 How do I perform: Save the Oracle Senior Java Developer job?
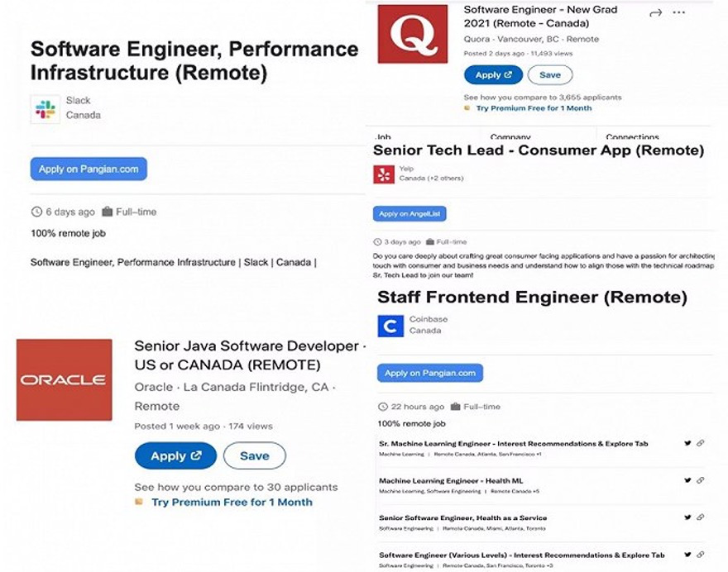[x=254, y=455]
